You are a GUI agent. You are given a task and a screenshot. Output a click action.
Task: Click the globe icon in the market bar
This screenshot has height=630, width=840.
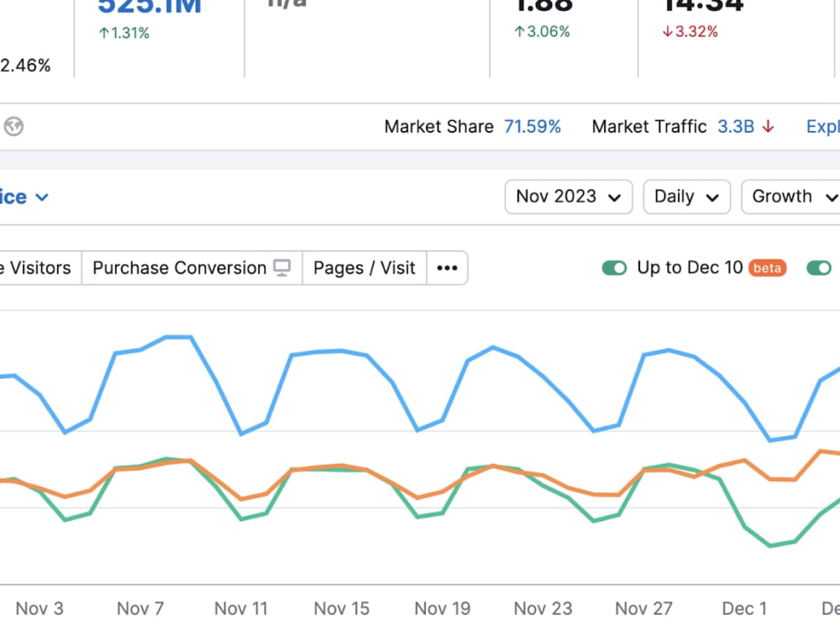(13, 127)
